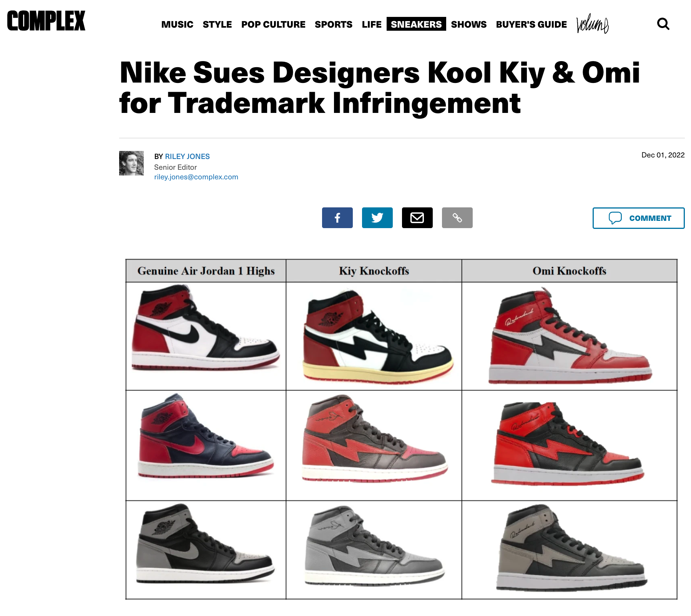691x616 pixels.
Task: Open the Life section
Action: pos(372,24)
